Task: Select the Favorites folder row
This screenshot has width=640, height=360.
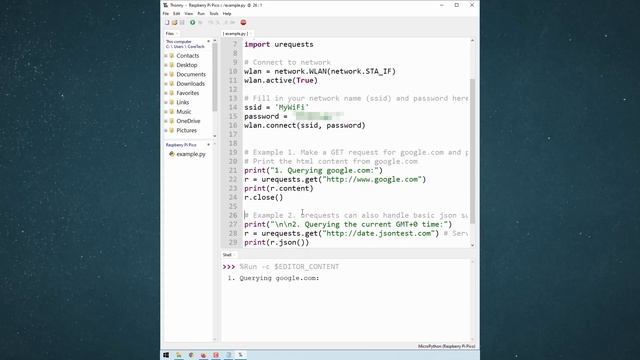Action: pos(187,93)
